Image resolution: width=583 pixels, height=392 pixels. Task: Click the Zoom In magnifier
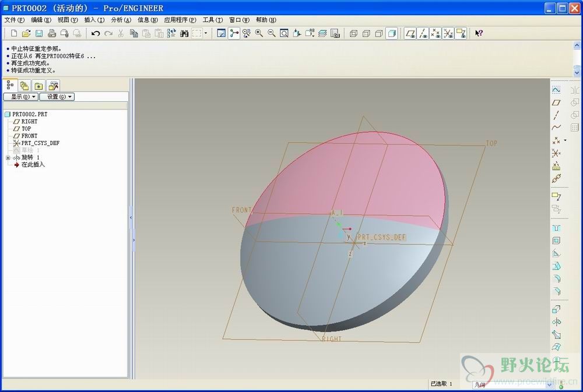259,33
